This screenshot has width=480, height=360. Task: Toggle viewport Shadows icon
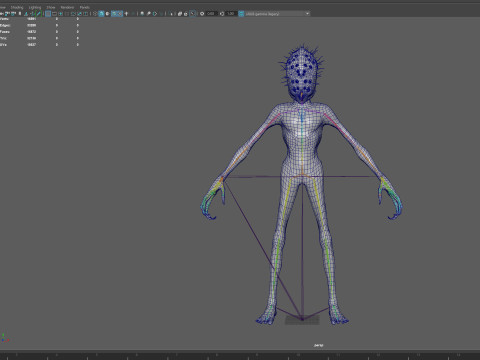133,14
